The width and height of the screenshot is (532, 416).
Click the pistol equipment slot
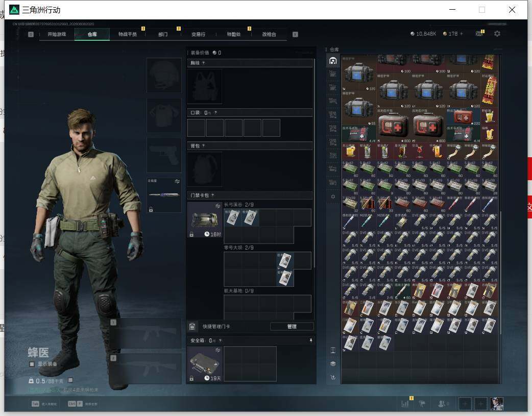click(164, 155)
